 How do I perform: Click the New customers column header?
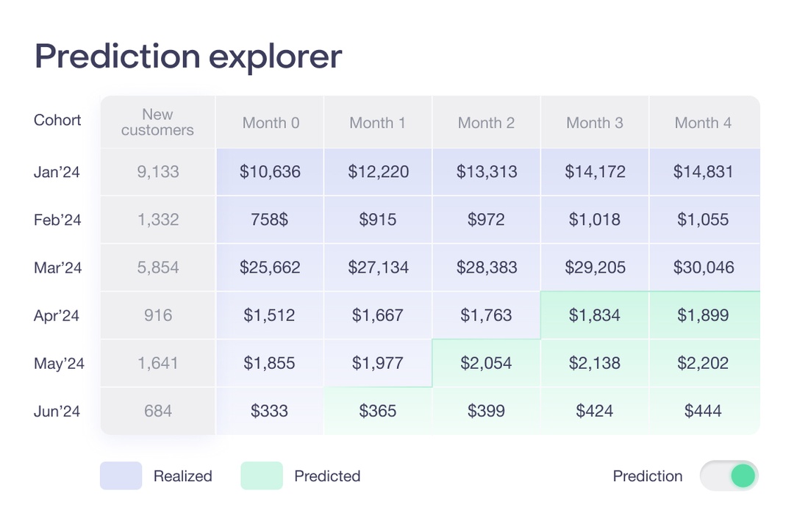click(157, 123)
